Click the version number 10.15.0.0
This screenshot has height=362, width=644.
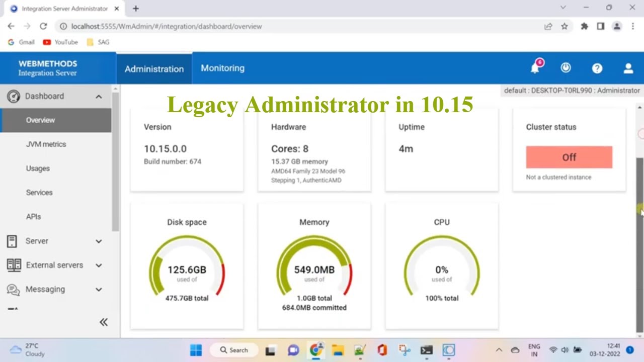pyautogui.click(x=165, y=149)
